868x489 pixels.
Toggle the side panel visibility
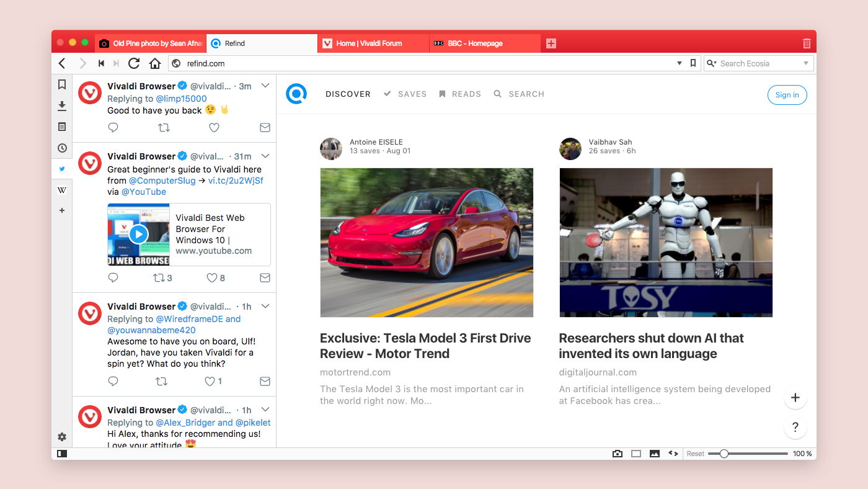62,454
